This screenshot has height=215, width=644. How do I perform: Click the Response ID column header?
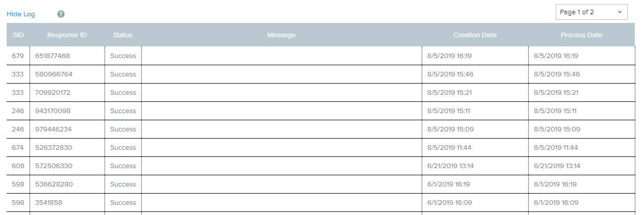(67, 35)
